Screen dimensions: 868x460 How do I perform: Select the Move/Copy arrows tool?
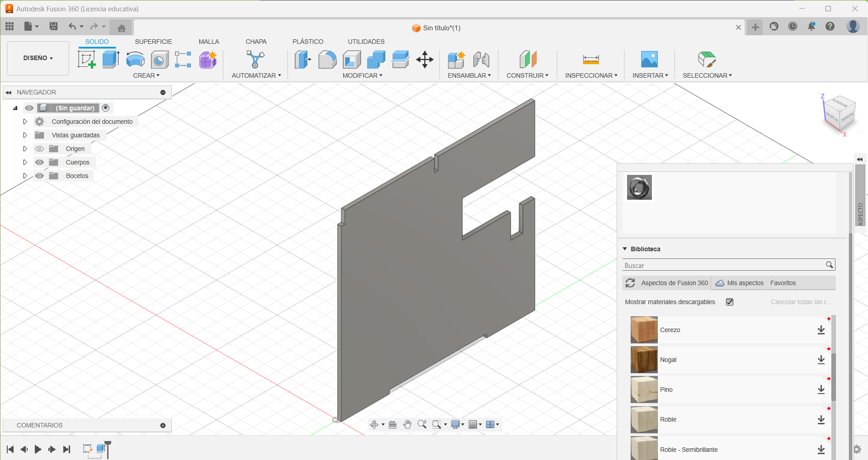click(425, 59)
